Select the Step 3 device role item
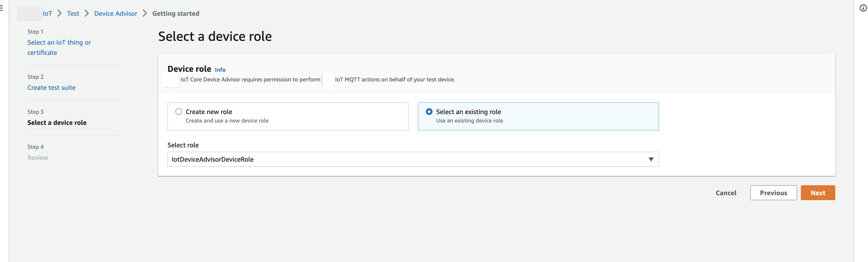The width and height of the screenshot is (868, 262). pyautogui.click(x=57, y=123)
